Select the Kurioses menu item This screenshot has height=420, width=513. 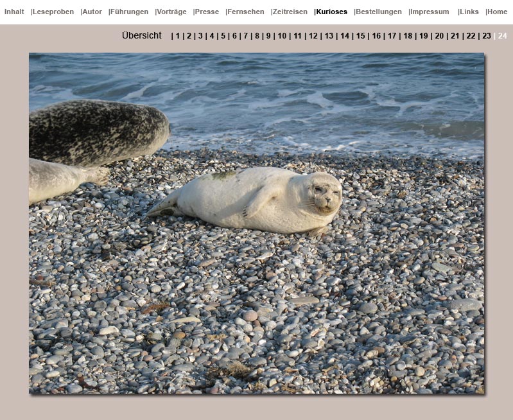pyautogui.click(x=331, y=12)
